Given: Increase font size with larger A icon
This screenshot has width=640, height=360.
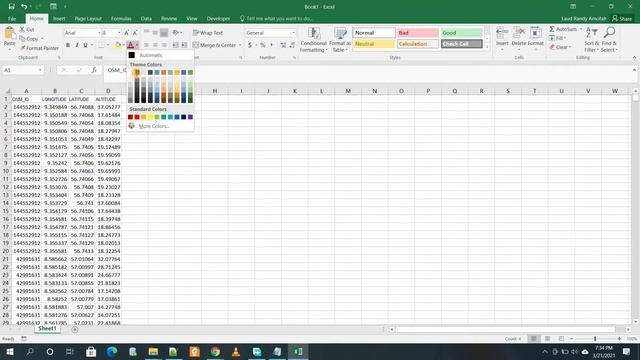Looking at the screenshot, I should pyautogui.click(x=127, y=33).
